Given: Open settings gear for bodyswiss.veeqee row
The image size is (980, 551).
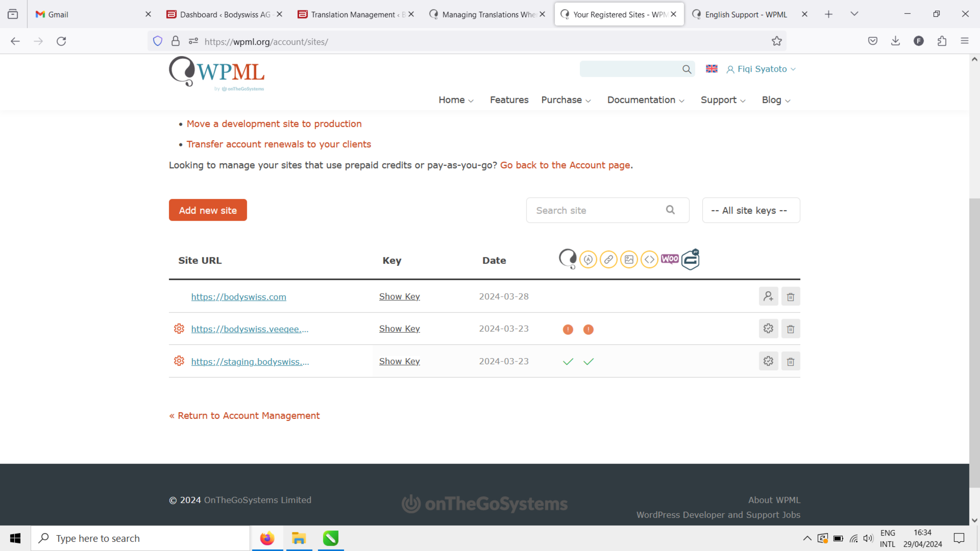Looking at the screenshot, I should [768, 329].
